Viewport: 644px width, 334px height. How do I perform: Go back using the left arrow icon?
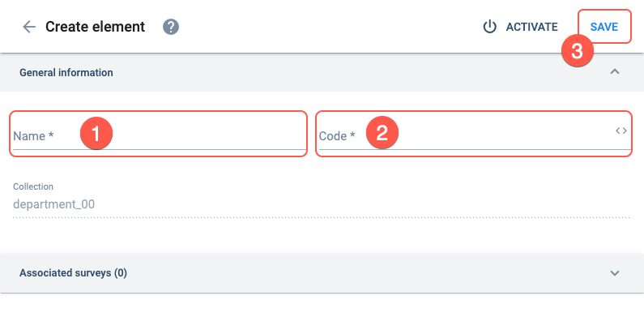coord(29,27)
